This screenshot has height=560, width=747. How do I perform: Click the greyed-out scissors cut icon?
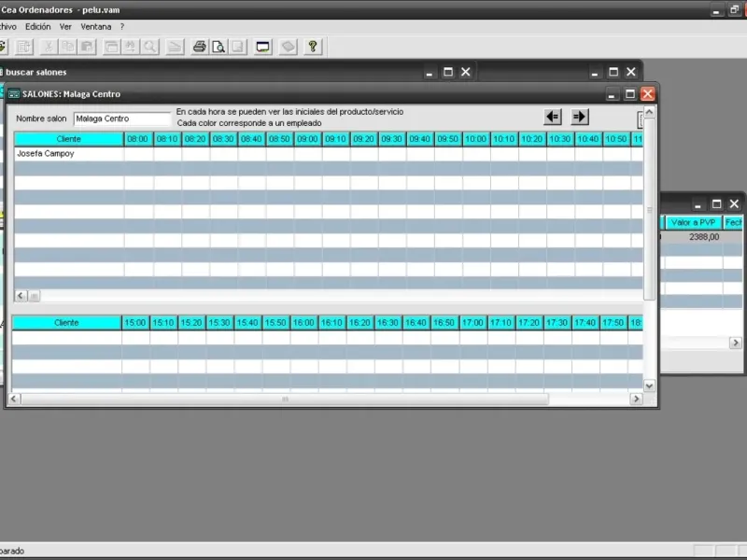[x=49, y=47]
